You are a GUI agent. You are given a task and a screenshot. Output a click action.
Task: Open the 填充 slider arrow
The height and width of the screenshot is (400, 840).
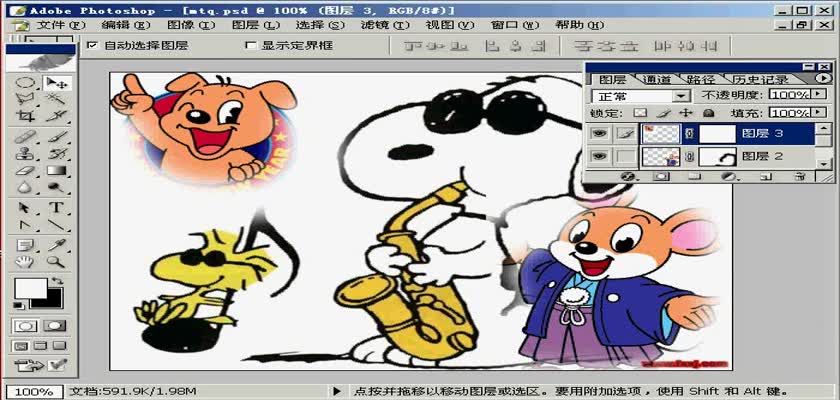[x=818, y=113]
